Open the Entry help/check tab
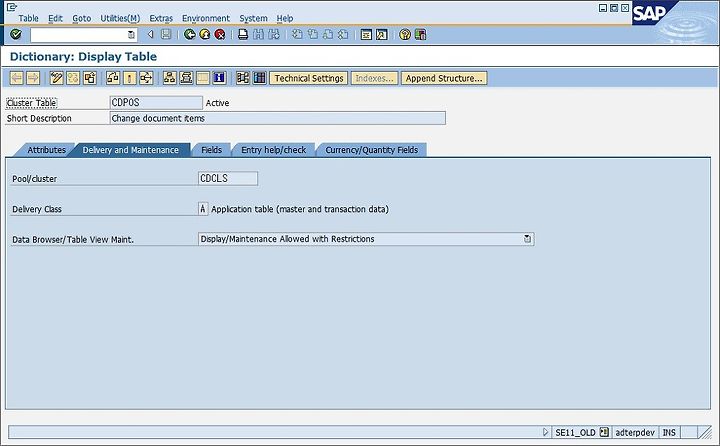 [x=274, y=150]
